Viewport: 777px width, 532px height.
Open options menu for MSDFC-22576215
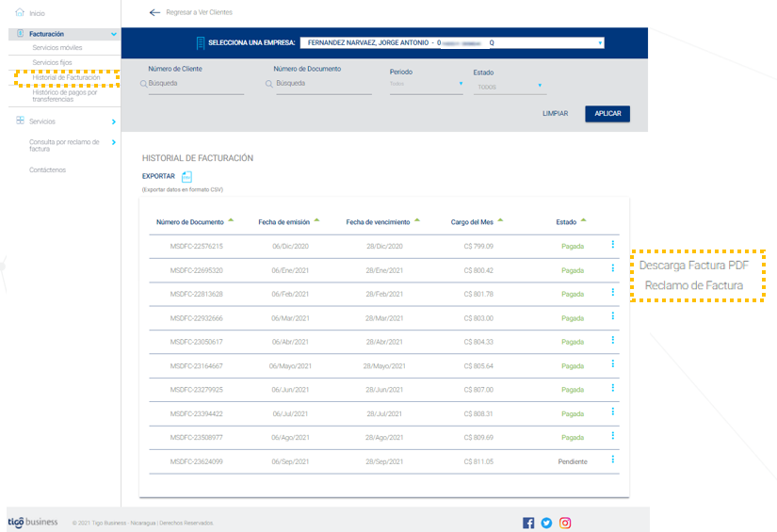click(x=613, y=244)
